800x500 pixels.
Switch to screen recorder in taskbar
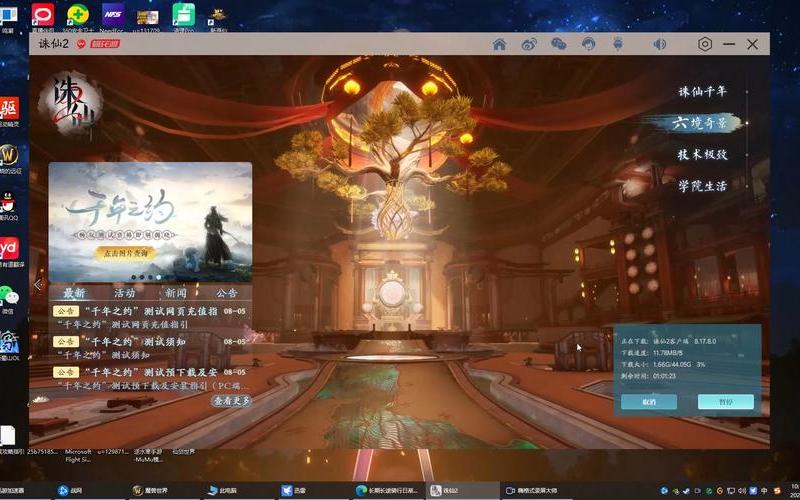[538, 491]
